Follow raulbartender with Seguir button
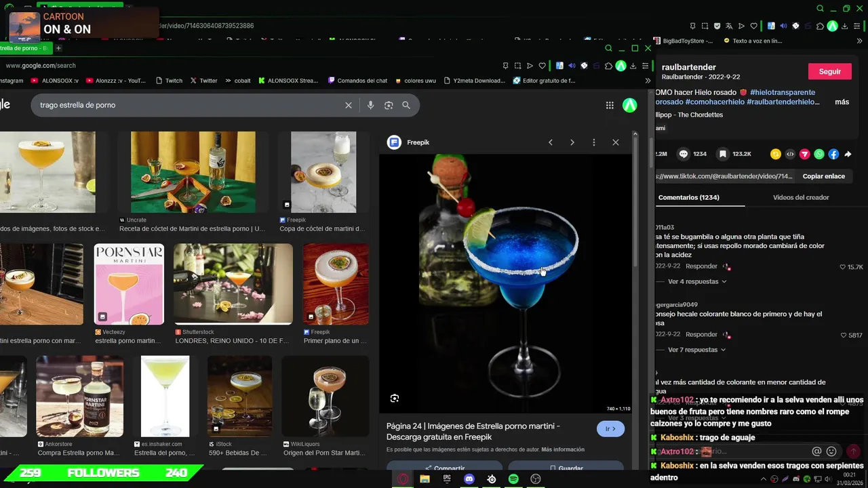 click(x=830, y=71)
